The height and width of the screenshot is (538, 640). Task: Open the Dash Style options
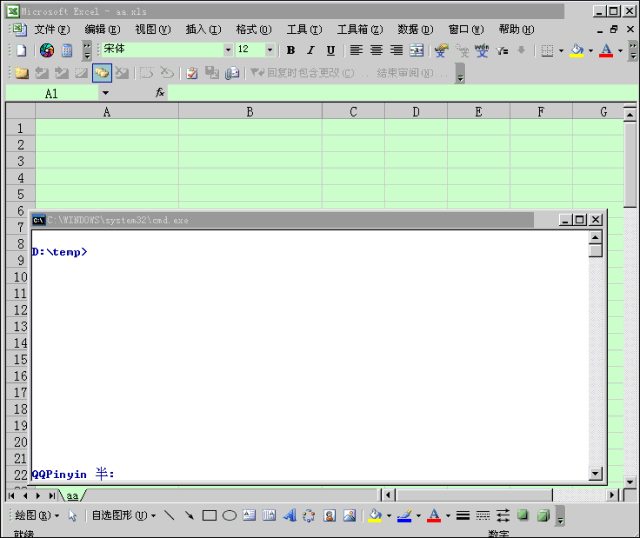point(482,516)
